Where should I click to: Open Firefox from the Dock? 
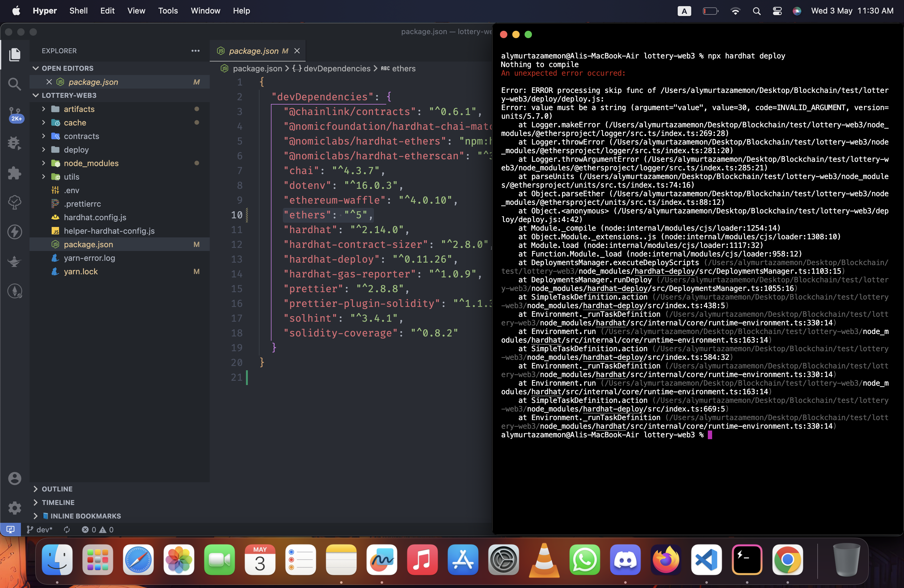click(666, 559)
